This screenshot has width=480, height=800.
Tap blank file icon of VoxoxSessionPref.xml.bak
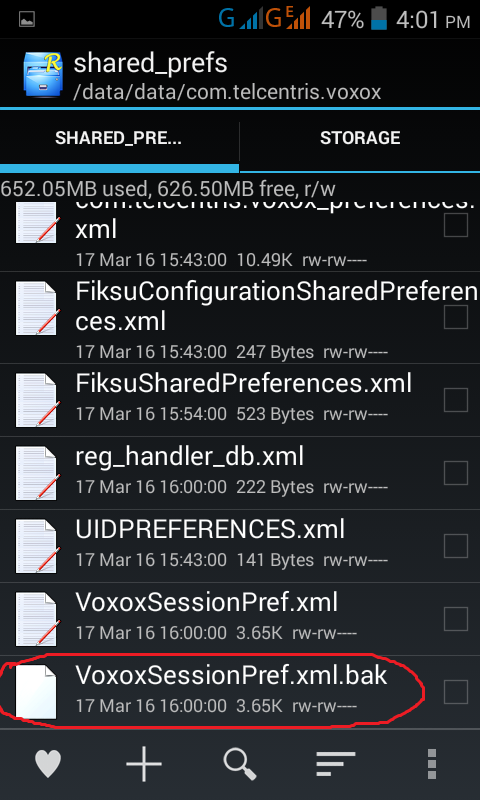tap(36, 691)
